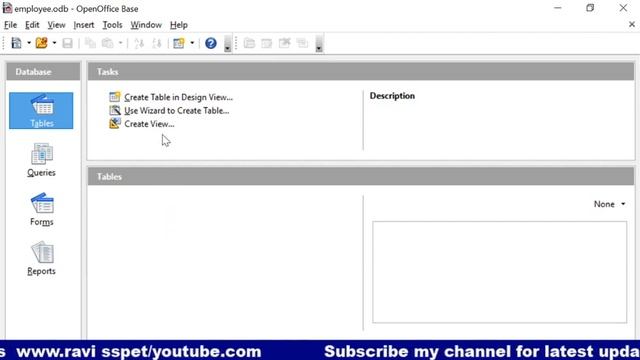Minimize the OpenOffice Base window
Image resolution: width=640 pixels, height=360 pixels.
point(558,8)
